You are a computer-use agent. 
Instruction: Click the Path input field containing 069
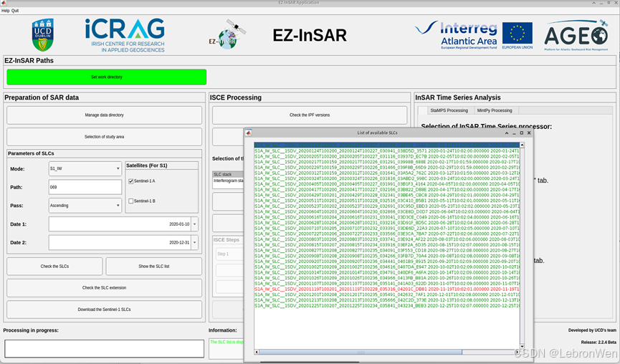[x=85, y=187]
